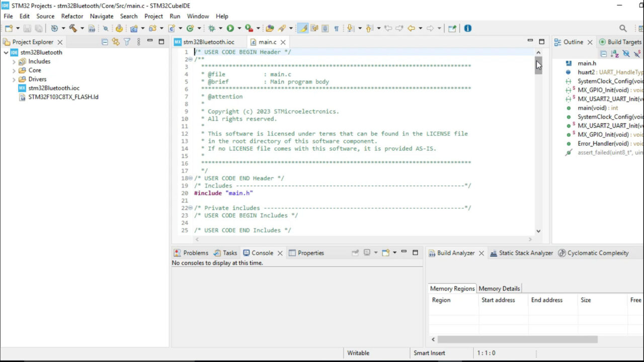Open the Refactor menu
The width and height of the screenshot is (644, 362).
point(72,16)
